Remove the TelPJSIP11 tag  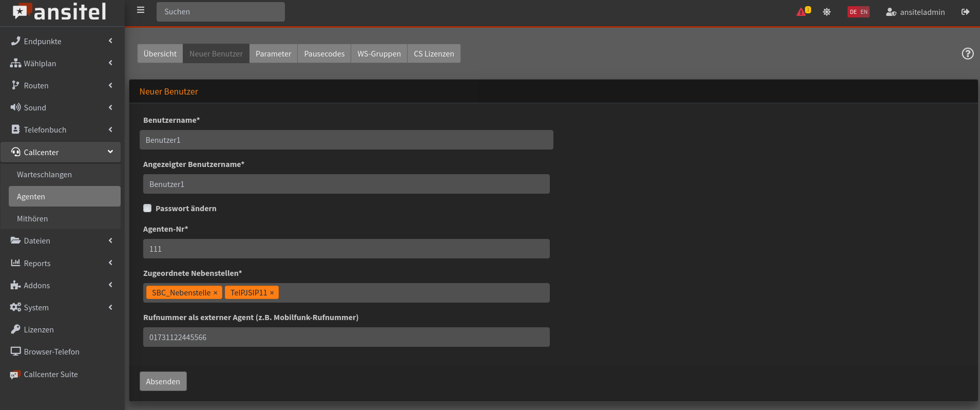[x=272, y=293]
